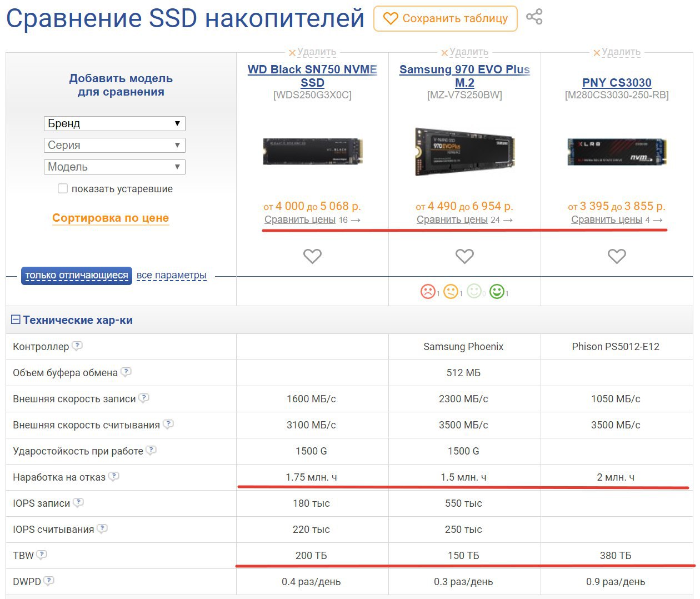Click the 2 млн. ч MTBF value
700x599 pixels.
click(x=616, y=477)
